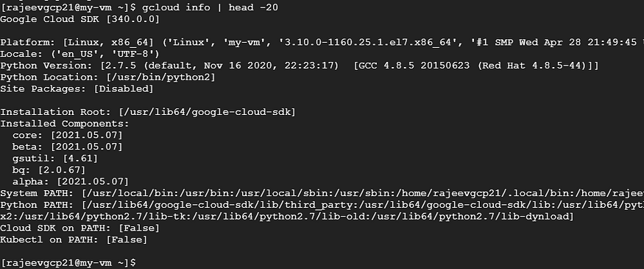This screenshot has height=269, width=644.
Task: Click the Site Packages: [Disabled] line
Action: click(77, 88)
